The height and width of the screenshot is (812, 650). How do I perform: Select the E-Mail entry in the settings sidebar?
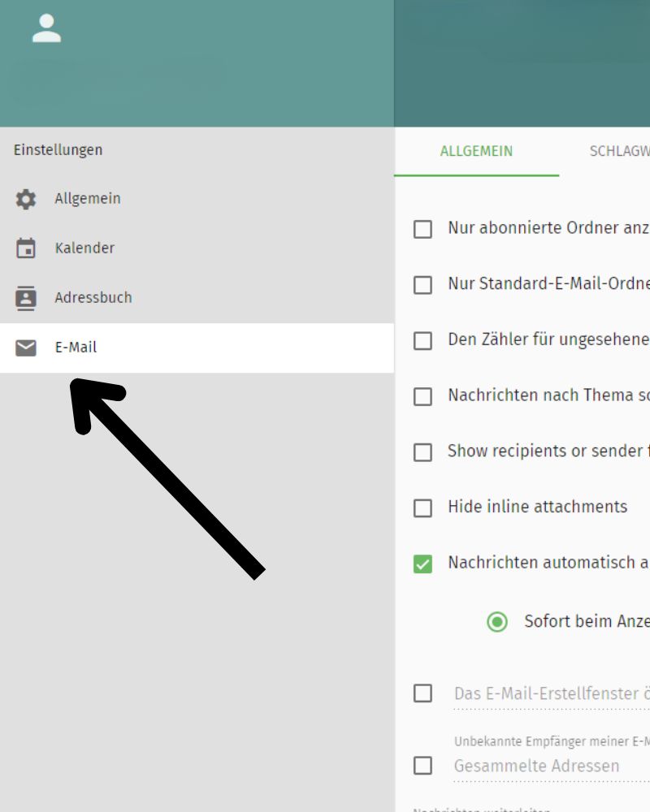(76, 347)
